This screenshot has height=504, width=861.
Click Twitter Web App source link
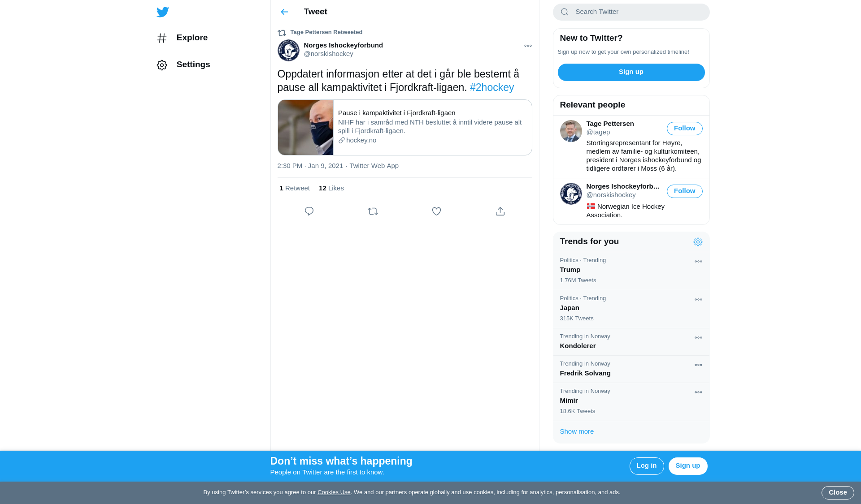point(374,166)
